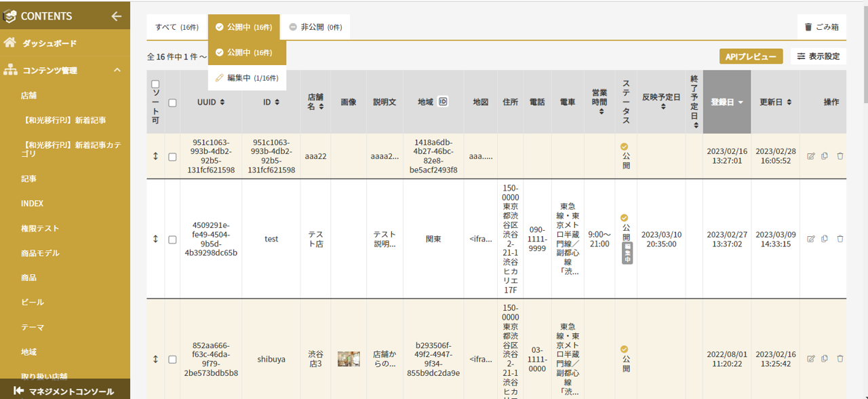Click the テスト店 store name cell

tap(315, 239)
